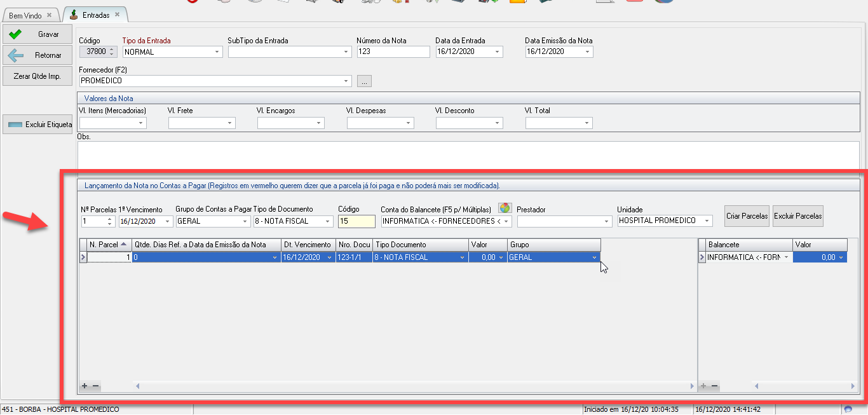Viewport: 868px width, 415px height.
Task: Click the pie chart icon beside Conta do Balancete
Action: (505, 208)
